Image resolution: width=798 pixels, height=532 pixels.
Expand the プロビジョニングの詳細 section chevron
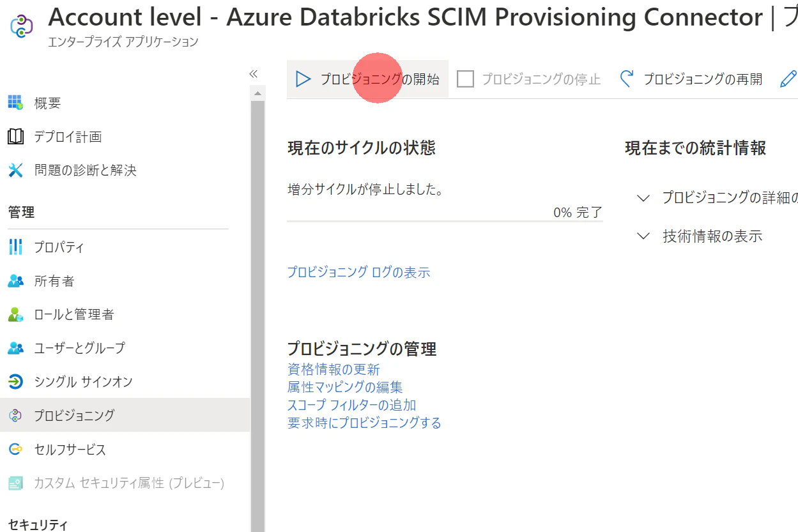[643, 198]
